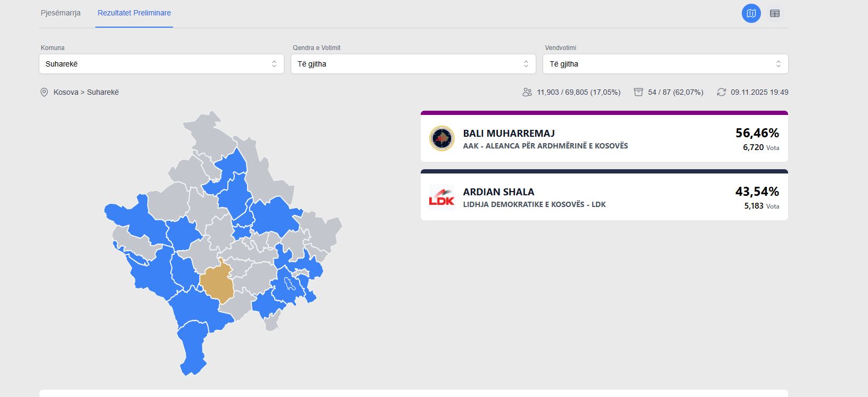This screenshot has width=868, height=397.
Task: Click Suharekë in the breadcrumb
Action: tap(103, 93)
